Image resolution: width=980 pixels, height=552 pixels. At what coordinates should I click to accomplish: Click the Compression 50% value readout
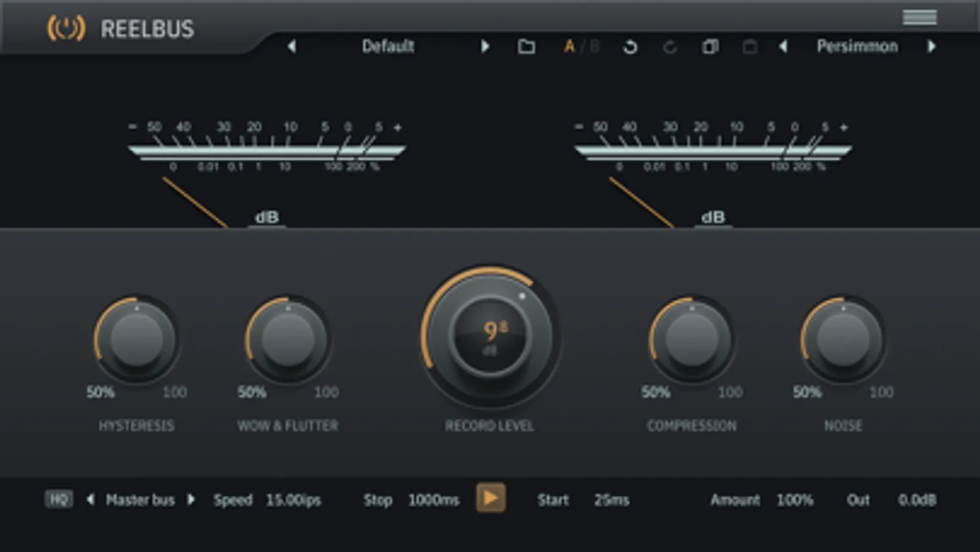656,392
